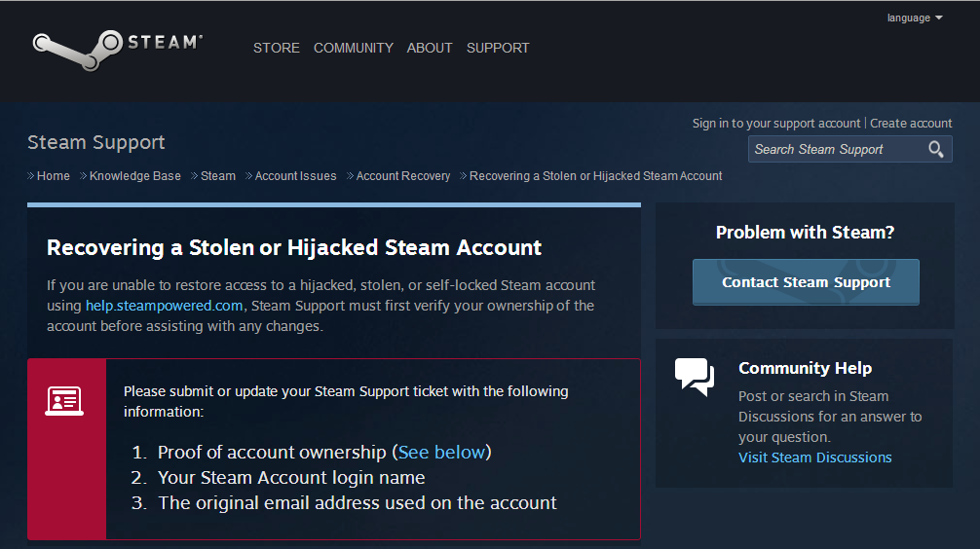Click Sign in to your support account

click(x=776, y=124)
